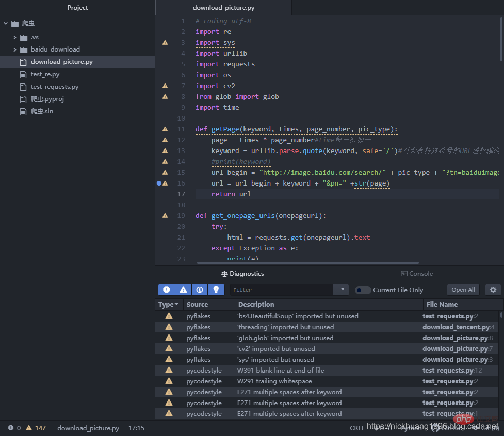Click the status bar warning count 147
The height and width of the screenshot is (436, 504).
pos(36,428)
